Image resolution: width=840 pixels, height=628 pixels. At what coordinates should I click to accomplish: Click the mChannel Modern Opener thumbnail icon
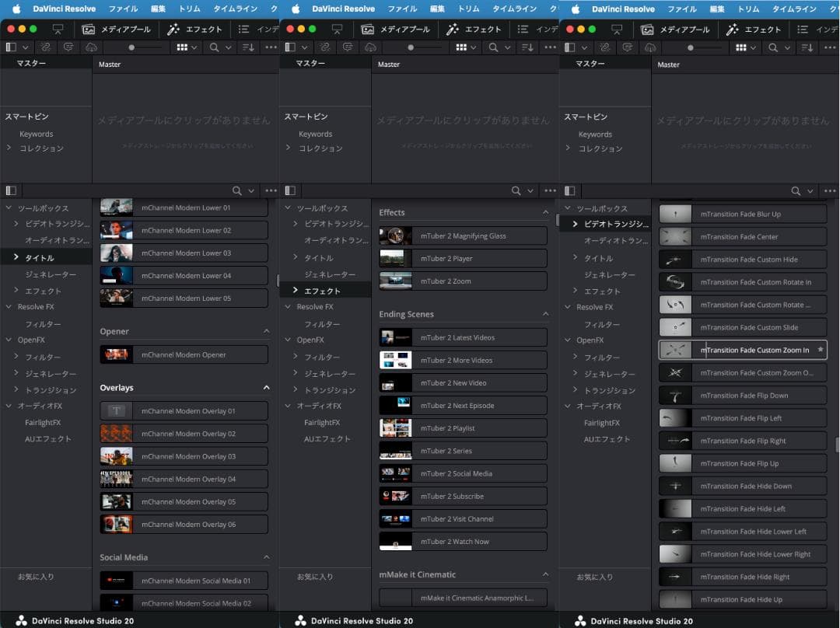click(x=116, y=354)
